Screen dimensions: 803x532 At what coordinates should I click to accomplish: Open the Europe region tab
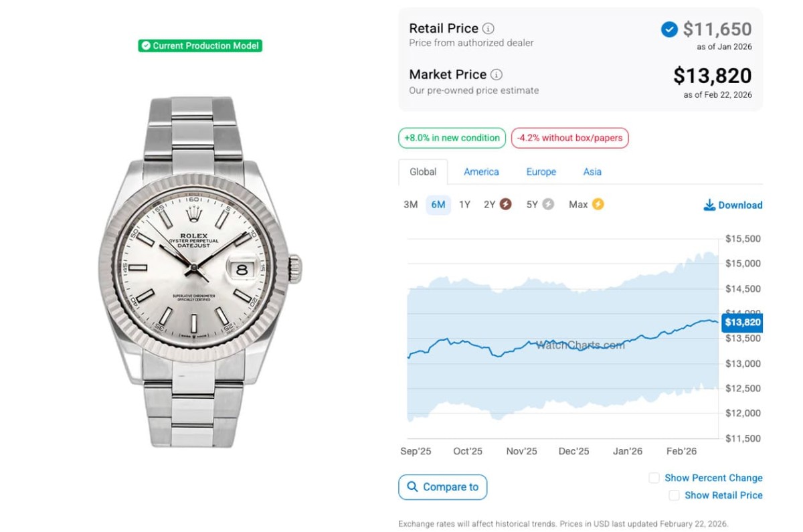coord(541,172)
